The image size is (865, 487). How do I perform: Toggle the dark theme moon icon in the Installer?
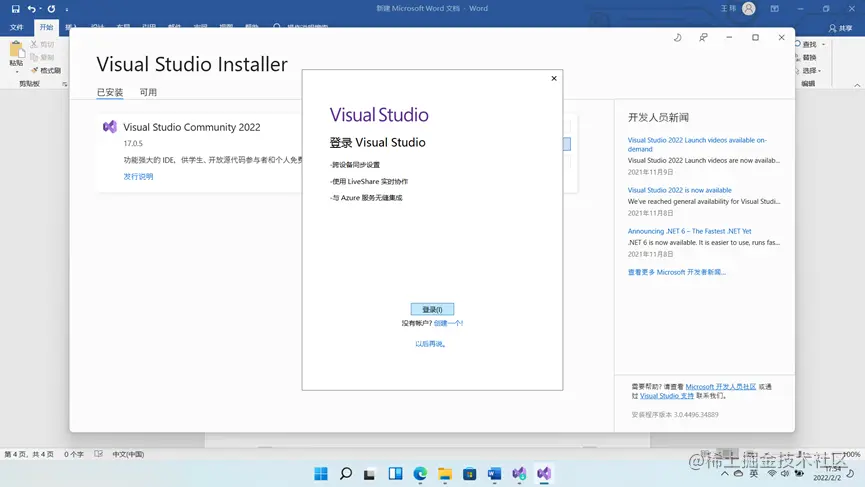(x=677, y=38)
